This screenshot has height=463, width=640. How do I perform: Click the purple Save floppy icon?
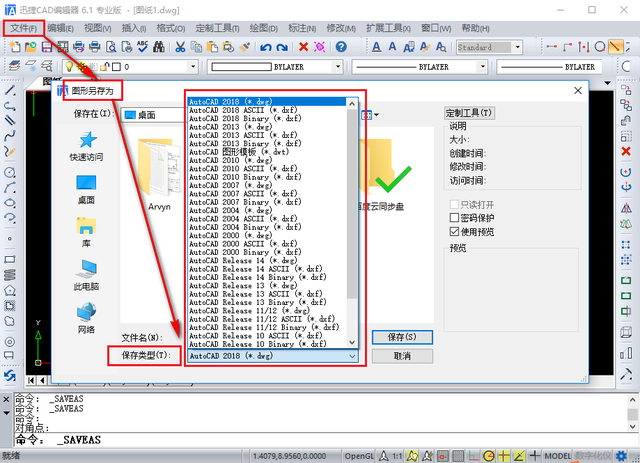[47, 47]
